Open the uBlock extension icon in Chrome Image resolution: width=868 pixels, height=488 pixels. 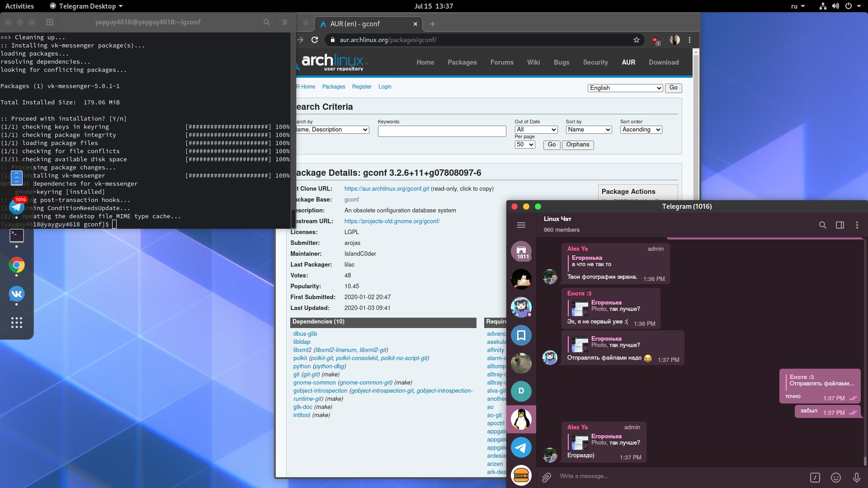click(x=655, y=40)
